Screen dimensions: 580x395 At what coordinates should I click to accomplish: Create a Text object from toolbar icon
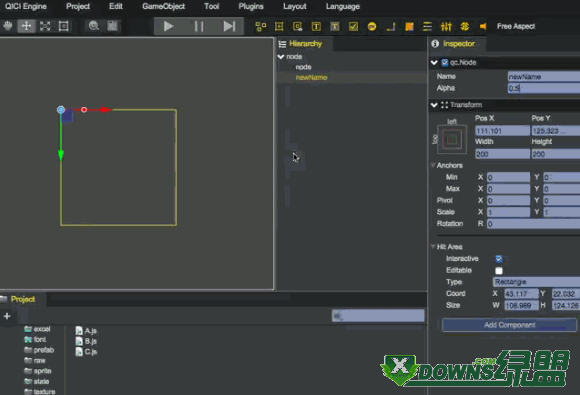point(316,26)
